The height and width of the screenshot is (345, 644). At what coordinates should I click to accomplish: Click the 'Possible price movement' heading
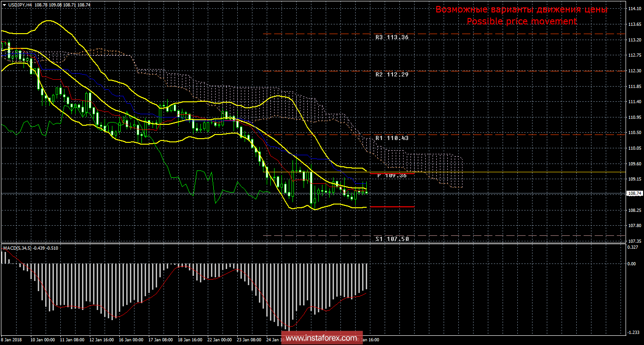pyautogui.click(x=521, y=21)
